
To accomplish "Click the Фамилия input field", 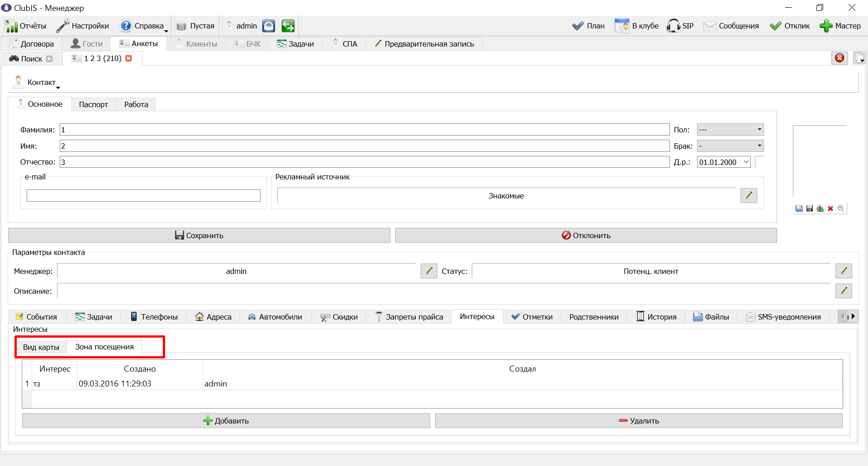I will click(365, 130).
